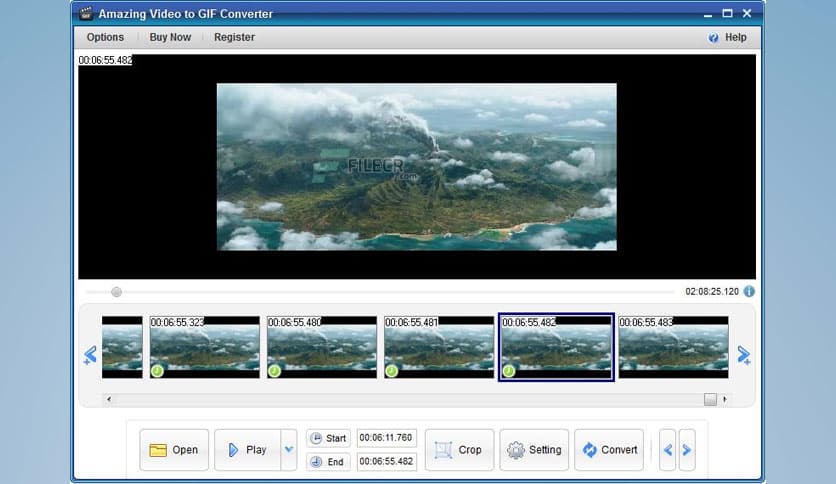
Task: Click the Open button with folder icon
Action: pos(174,450)
